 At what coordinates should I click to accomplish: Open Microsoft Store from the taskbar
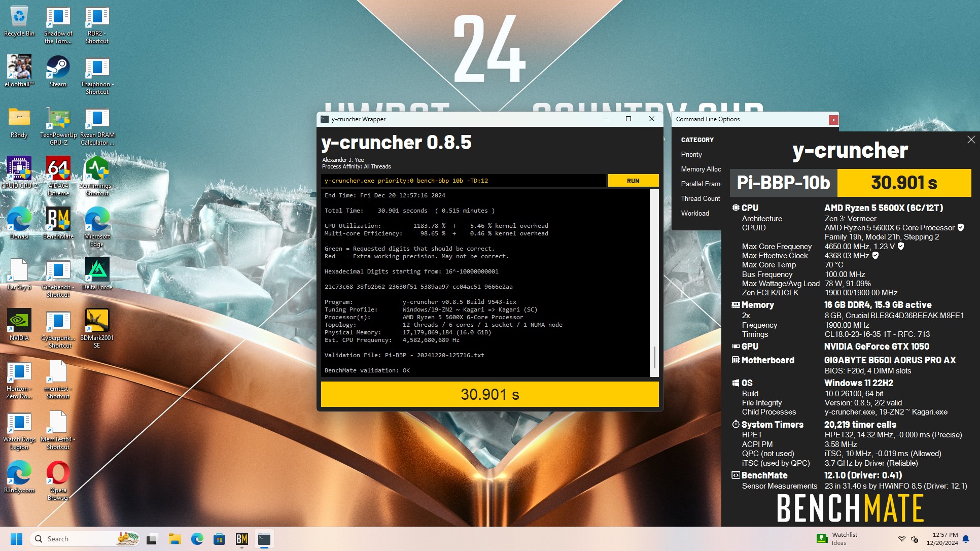click(219, 539)
